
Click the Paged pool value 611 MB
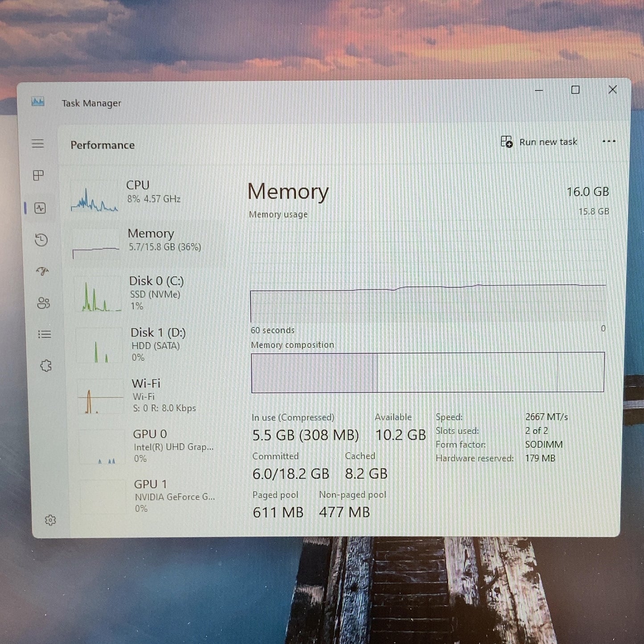pos(278,513)
